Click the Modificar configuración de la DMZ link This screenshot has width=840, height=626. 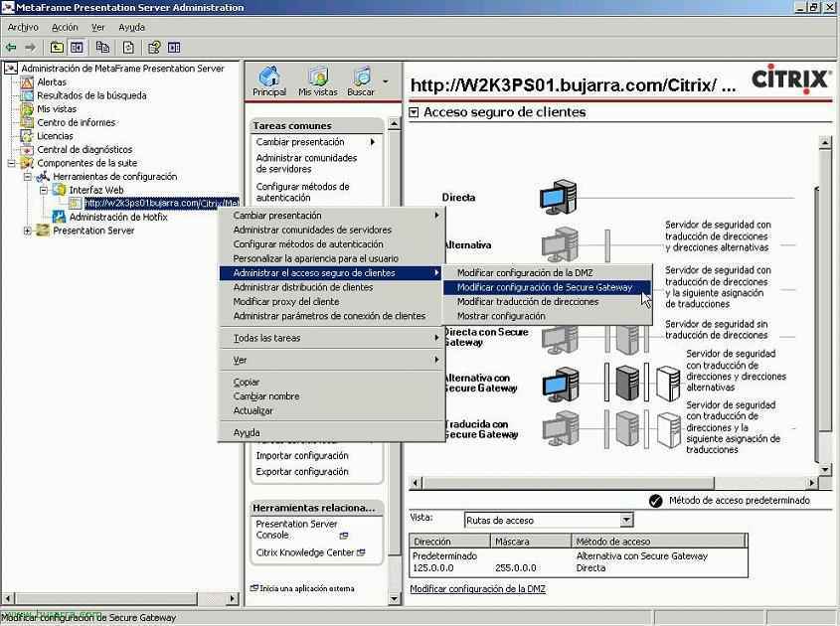(477, 589)
